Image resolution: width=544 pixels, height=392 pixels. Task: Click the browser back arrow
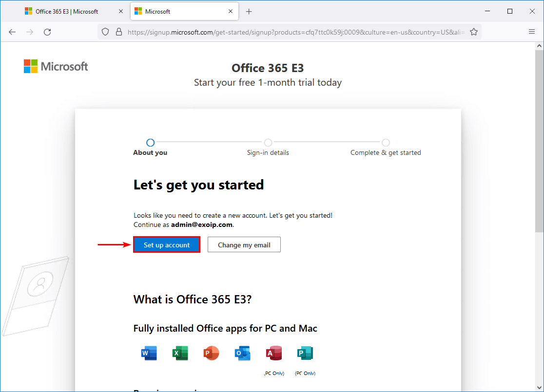pos(12,32)
